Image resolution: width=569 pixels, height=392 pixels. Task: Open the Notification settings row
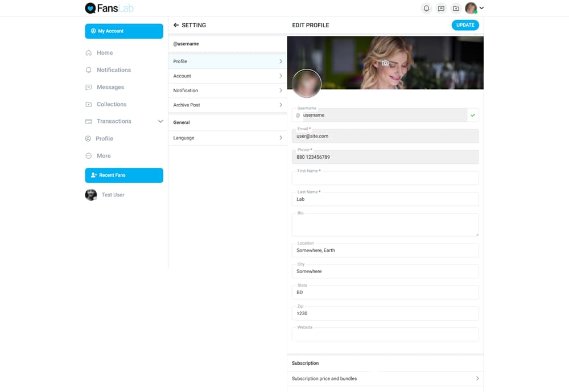pyautogui.click(x=228, y=90)
